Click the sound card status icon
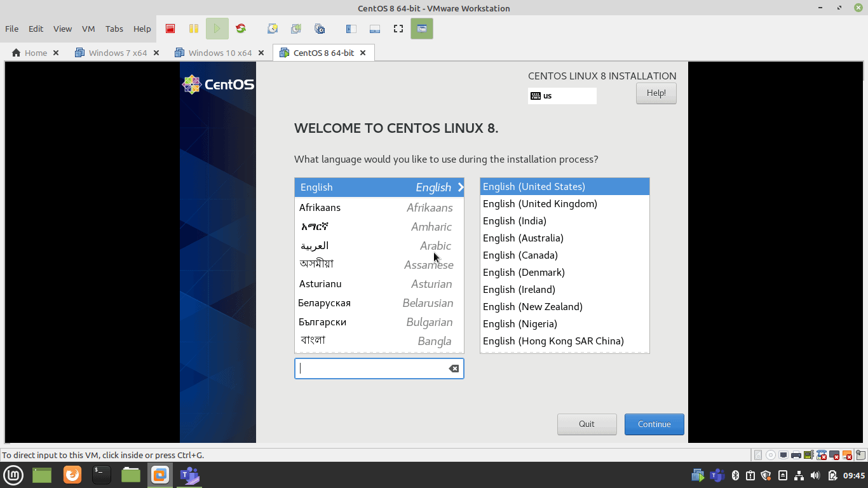The height and width of the screenshot is (488, 868). point(809,455)
